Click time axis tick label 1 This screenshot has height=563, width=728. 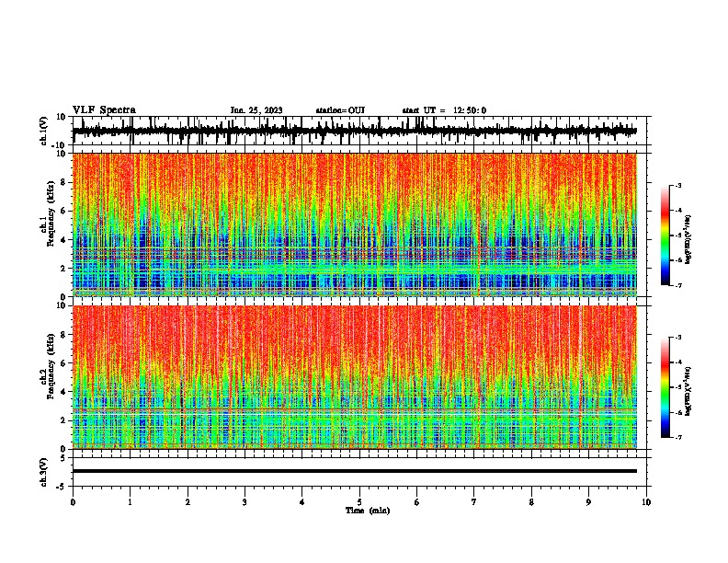point(130,502)
